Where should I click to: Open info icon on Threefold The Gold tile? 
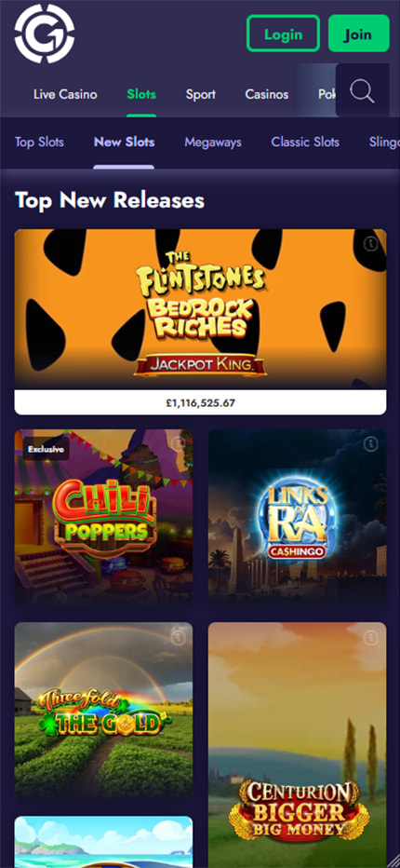point(178,637)
